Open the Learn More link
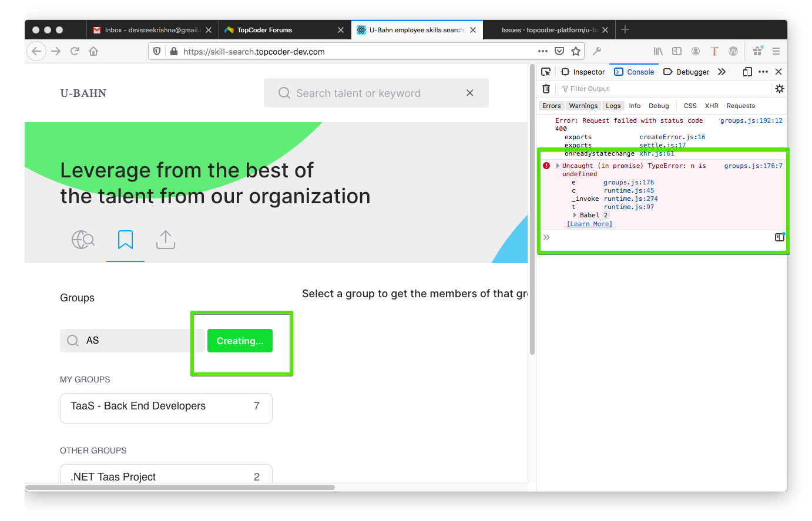 [x=589, y=224]
